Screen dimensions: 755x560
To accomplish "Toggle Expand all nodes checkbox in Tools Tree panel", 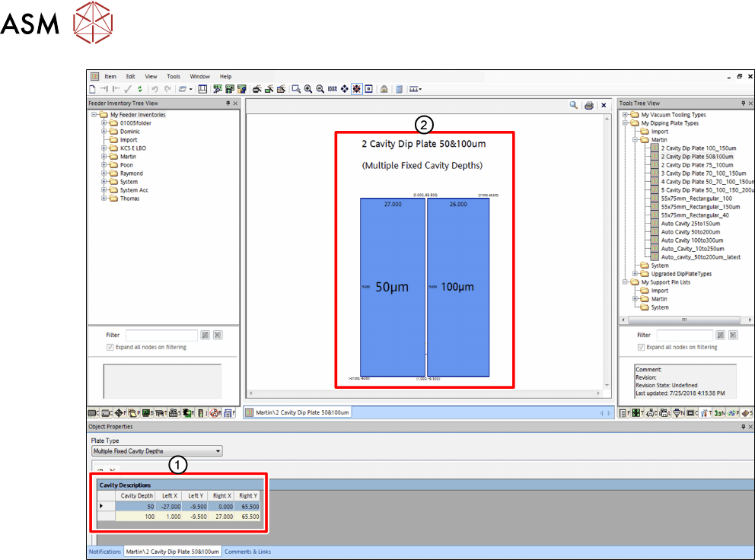I will coord(641,347).
